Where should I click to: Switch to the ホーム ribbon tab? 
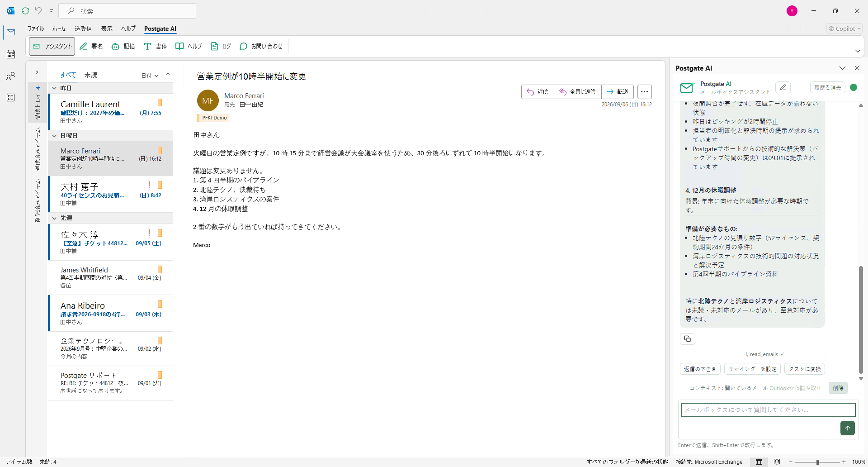click(x=59, y=29)
